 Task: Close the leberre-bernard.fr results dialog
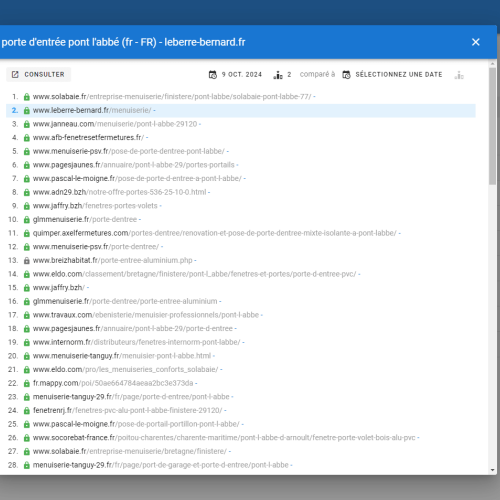tap(476, 42)
